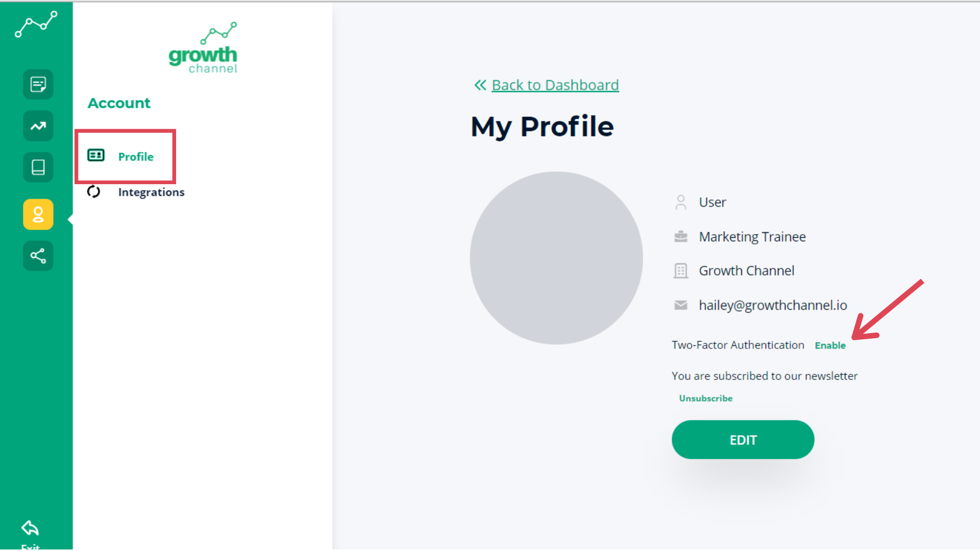Select Integrations in Account menu
Image resolution: width=980 pixels, height=551 pixels.
(x=151, y=192)
